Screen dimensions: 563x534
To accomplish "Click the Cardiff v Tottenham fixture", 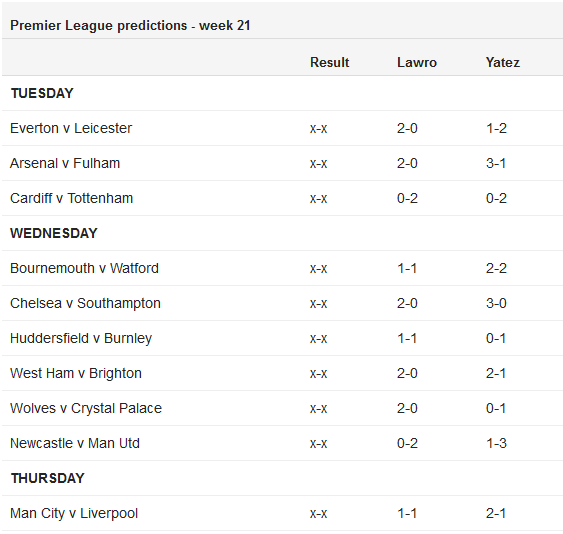I will click(x=71, y=198).
